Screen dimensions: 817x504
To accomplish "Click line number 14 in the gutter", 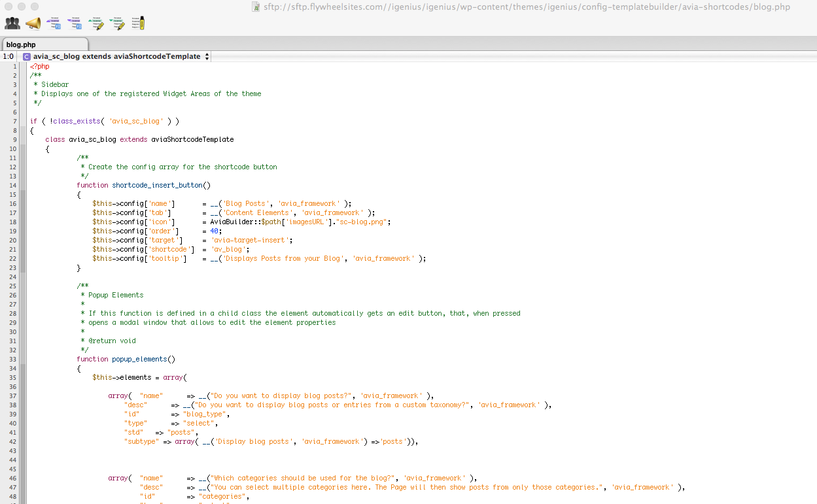I will pos(14,185).
